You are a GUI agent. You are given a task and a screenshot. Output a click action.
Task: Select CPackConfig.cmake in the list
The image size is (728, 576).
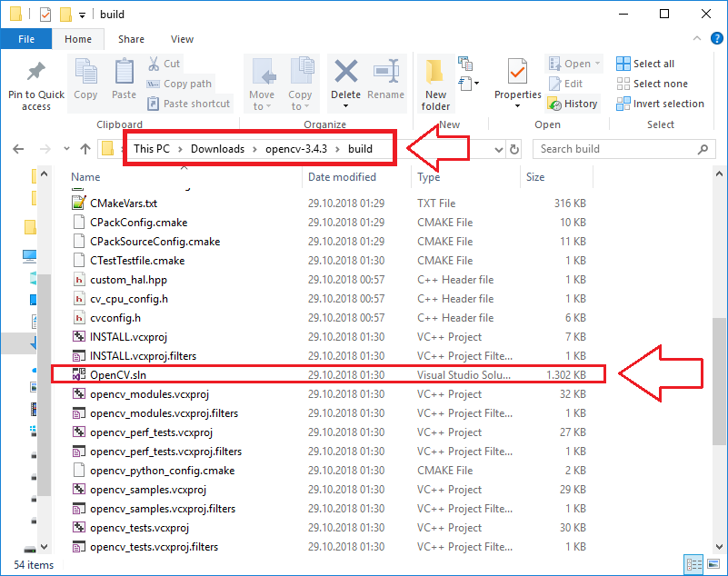tap(328, 223)
